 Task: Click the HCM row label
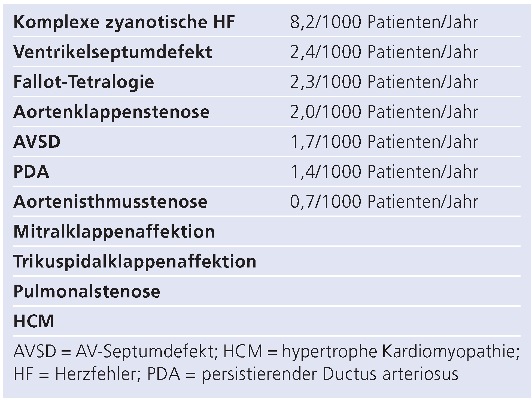click(x=34, y=321)
